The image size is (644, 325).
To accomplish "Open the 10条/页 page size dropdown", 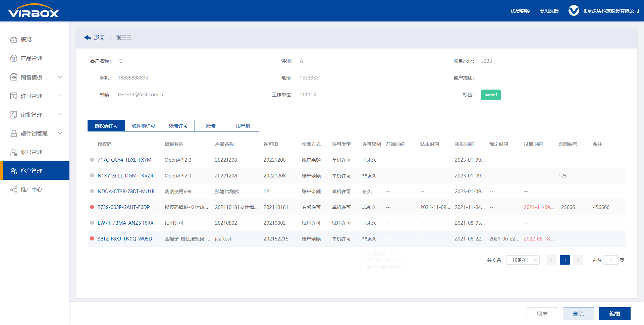I will pos(523,260).
